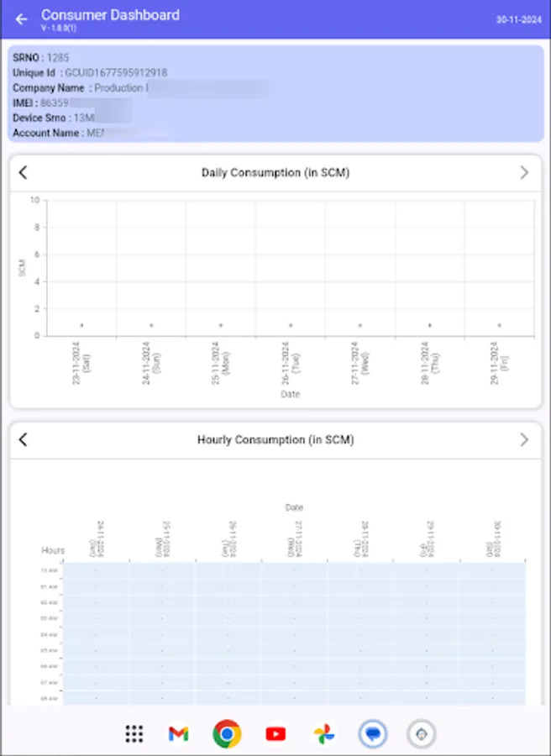Click the data point above 26-11-2024
Screen dimensions: 551x756
coord(290,324)
